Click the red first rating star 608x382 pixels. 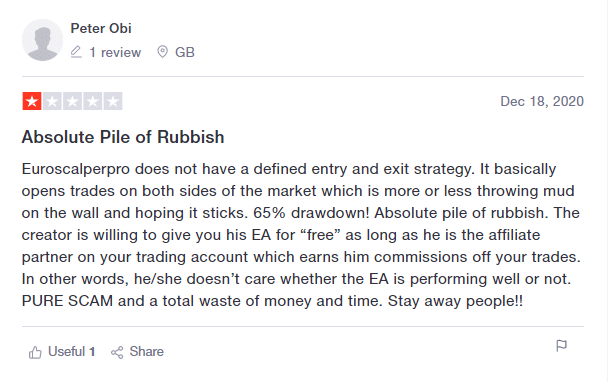pyautogui.click(x=32, y=101)
